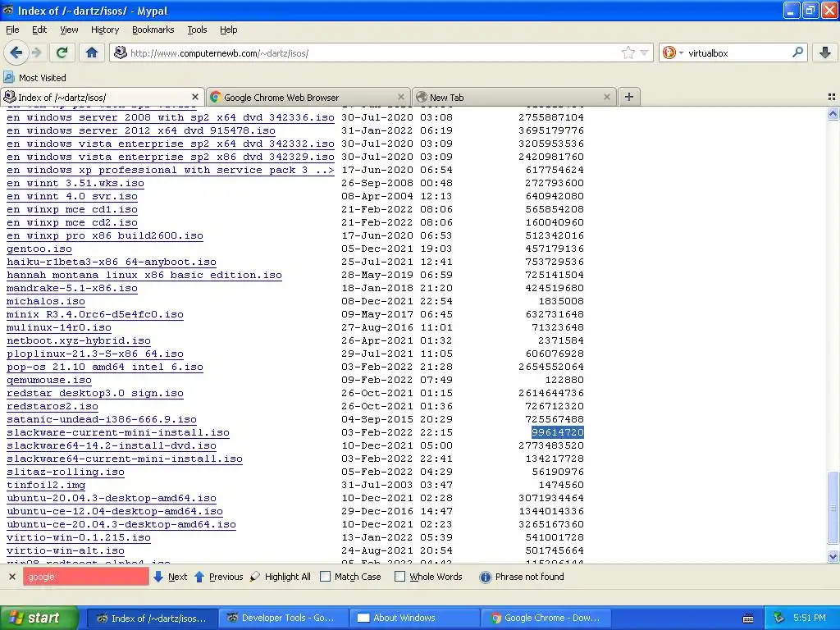Viewport: 840px width, 630px height.
Task: Enable the Match Case checkbox
Action: click(x=325, y=577)
